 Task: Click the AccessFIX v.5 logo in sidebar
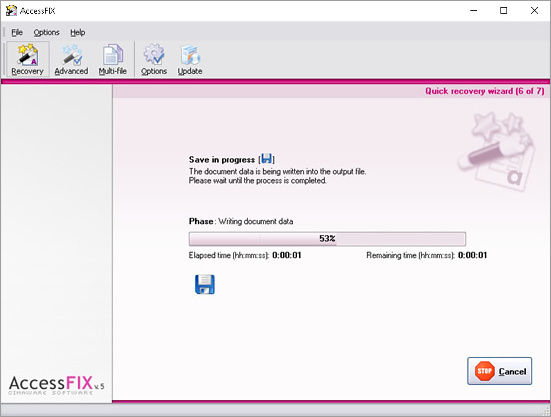(x=56, y=385)
